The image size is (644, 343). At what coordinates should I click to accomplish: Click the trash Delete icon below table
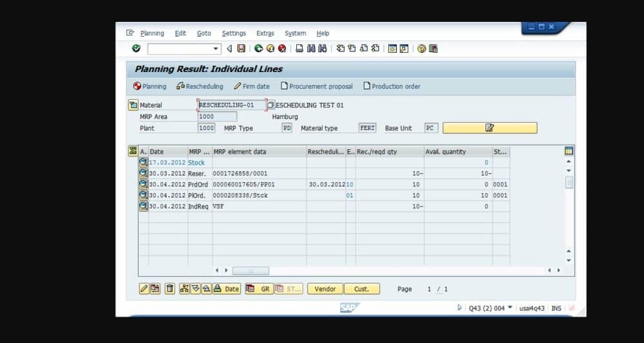170,289
